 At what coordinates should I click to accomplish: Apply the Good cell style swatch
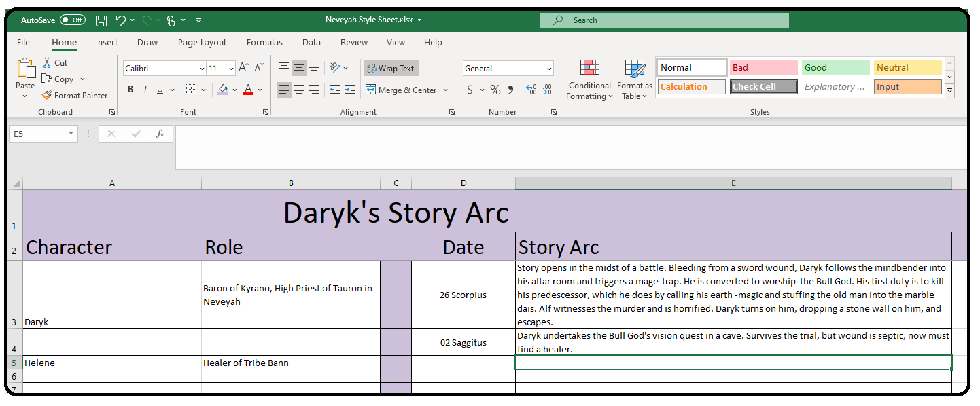(x=835, y=68)
